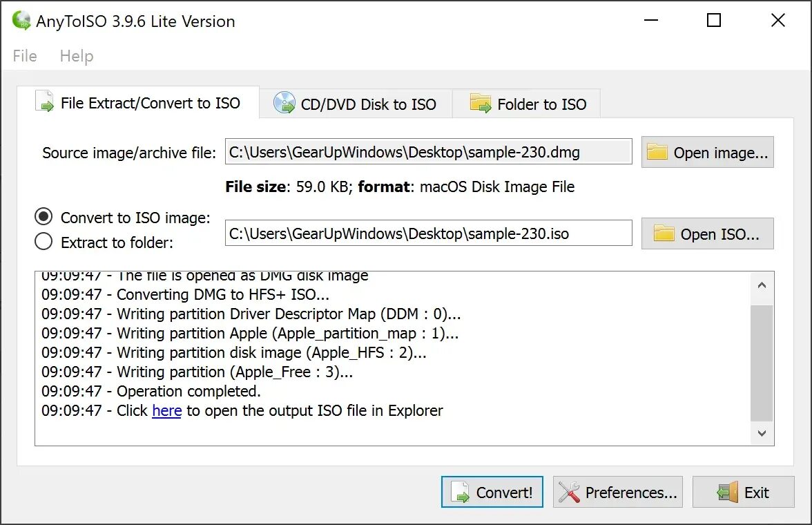
Task: Click log line 'Operation completed.'
Action: click(151, 391)
